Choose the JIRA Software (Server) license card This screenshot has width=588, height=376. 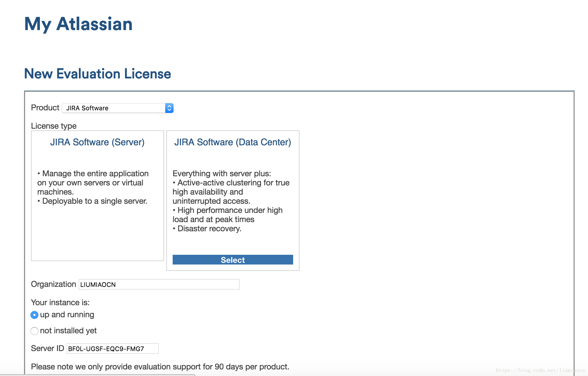tap(98, 196)
